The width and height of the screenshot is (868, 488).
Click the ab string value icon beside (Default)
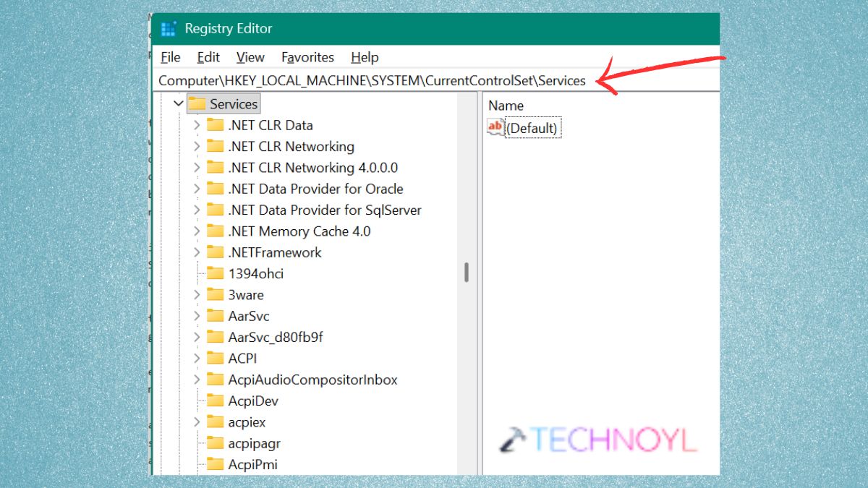pos(495,127)
